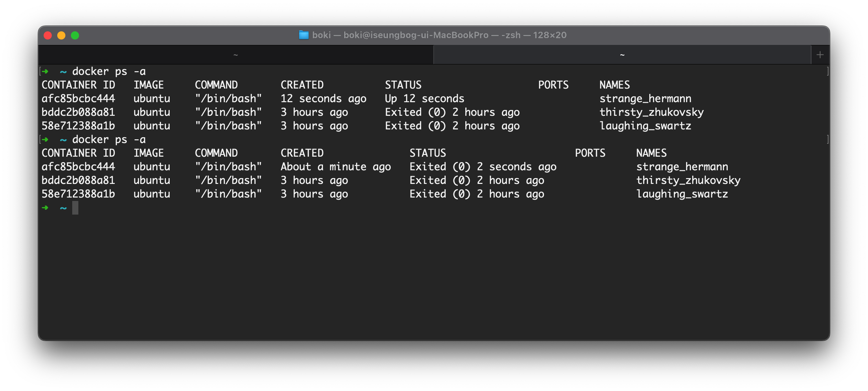Click 'Up 12 seconds' status text

[424, 99]
